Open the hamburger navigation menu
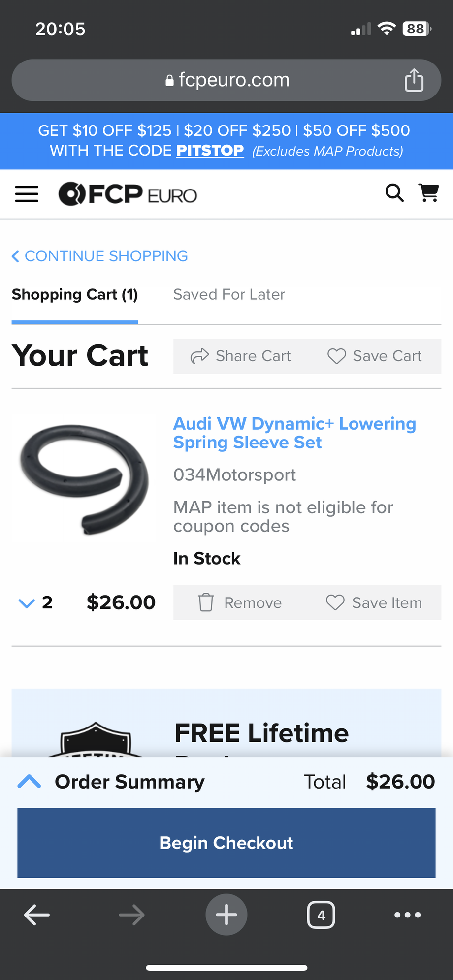The image size is (453, 980). coord(27,194)
